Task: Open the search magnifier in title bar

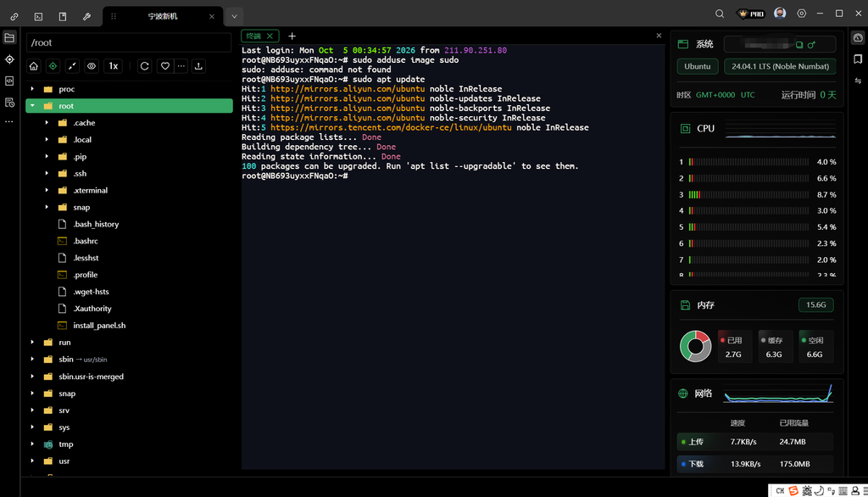Action: pyautogui.click(x=720, y=14)
